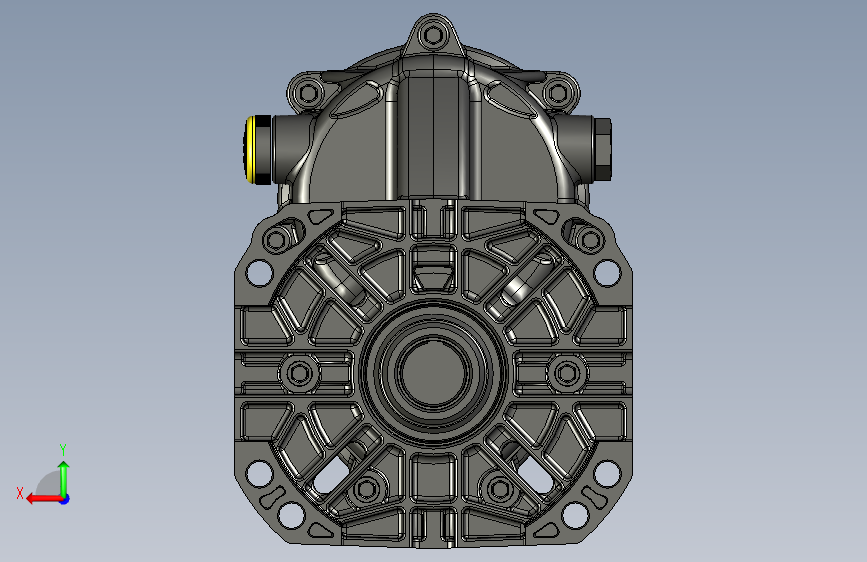This screenshot has width=867, height=562.
Task: Select the left middle bolt boss on the flange
Action: 299,373
